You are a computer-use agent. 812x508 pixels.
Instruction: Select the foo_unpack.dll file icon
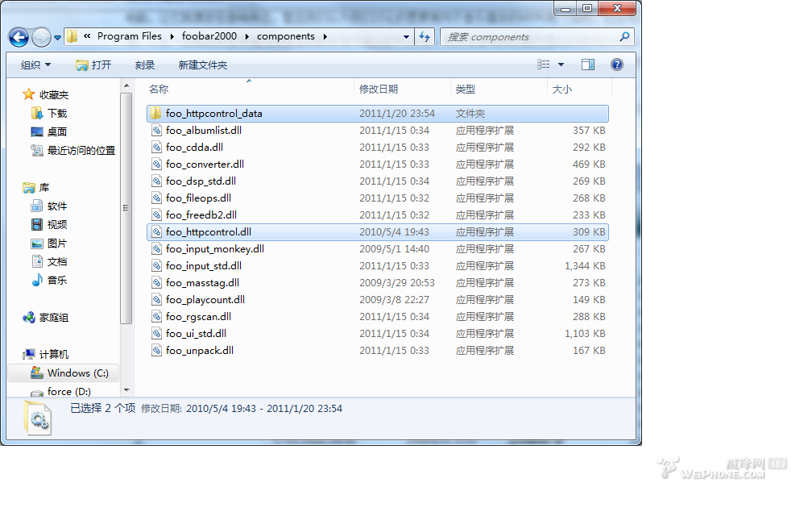(156, 351)
